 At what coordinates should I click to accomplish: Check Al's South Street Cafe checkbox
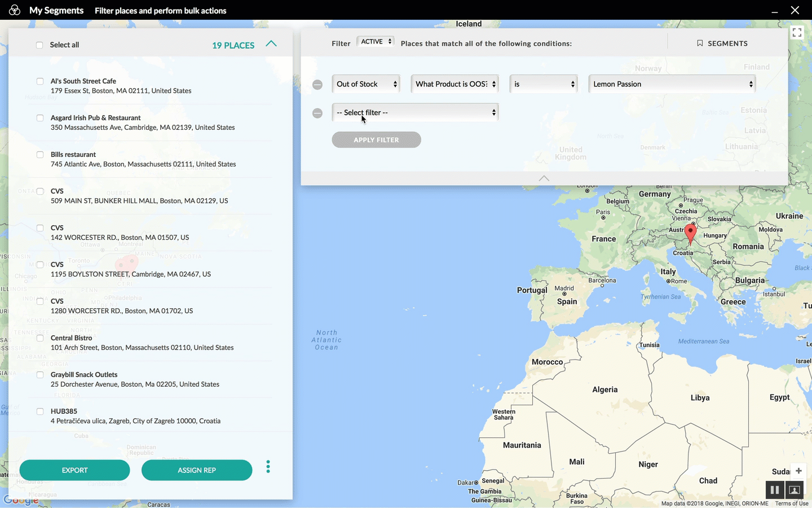tap(40, 81)
